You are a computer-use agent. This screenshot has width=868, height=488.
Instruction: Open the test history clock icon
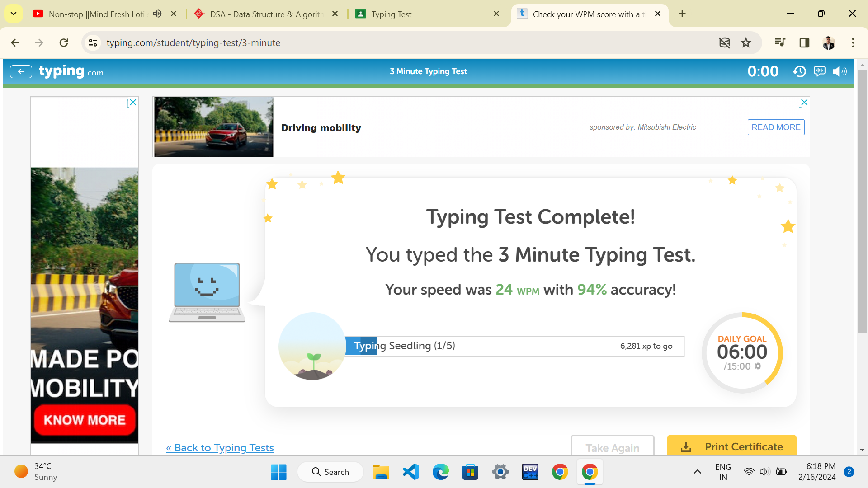pyautogui.click(x=799, y=71)
